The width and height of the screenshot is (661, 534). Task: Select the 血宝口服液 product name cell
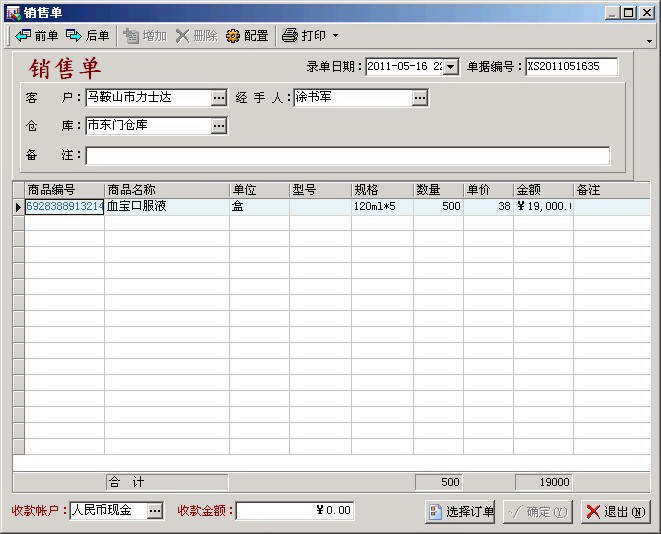(167, 207)
